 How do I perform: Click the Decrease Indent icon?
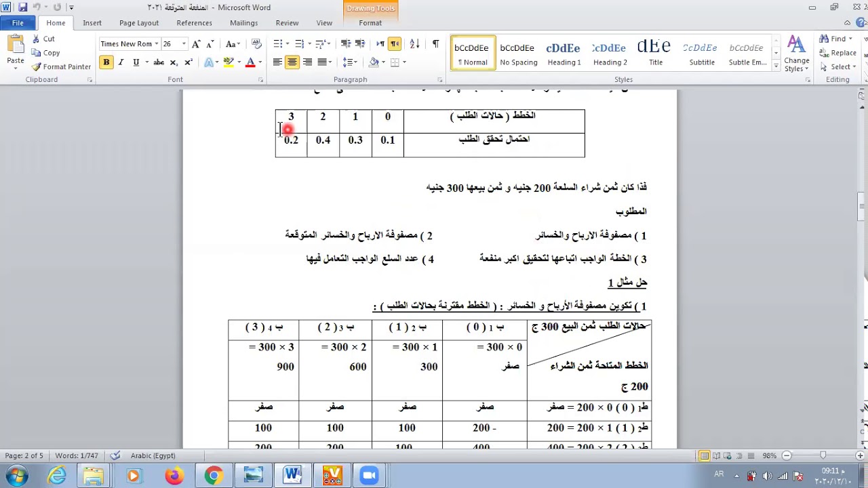(x=346, y=44)
